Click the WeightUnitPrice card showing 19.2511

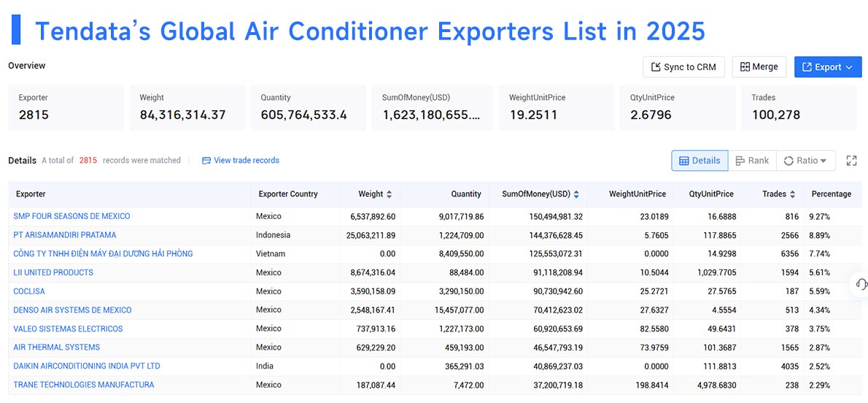tap(557, 108)
